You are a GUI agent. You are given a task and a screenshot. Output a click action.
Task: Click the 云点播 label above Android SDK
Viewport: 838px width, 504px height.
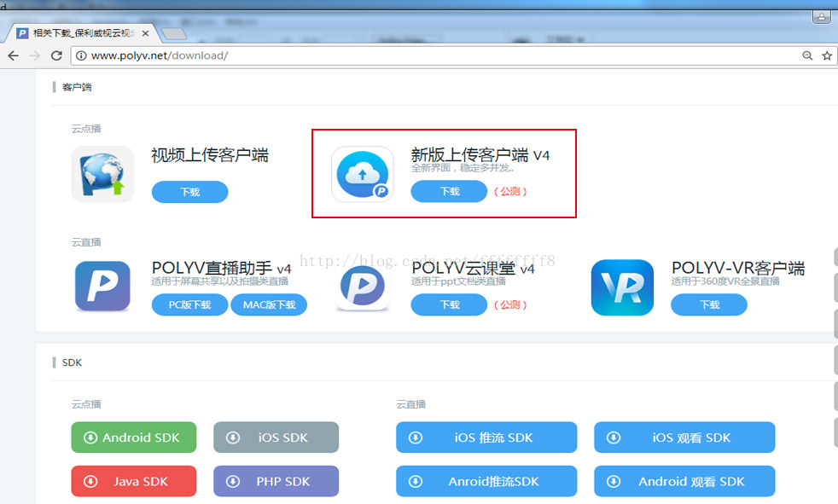coord(86,404)
